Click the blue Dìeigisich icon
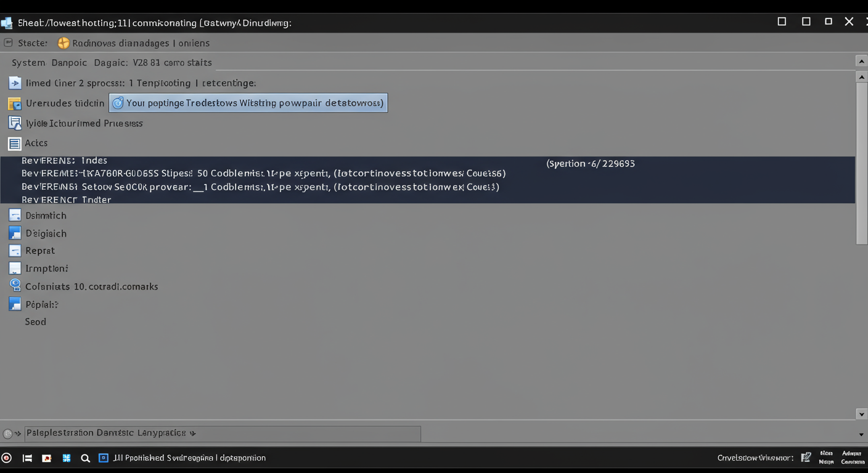Viewport: 868px width, 473px height. [15, 233]
